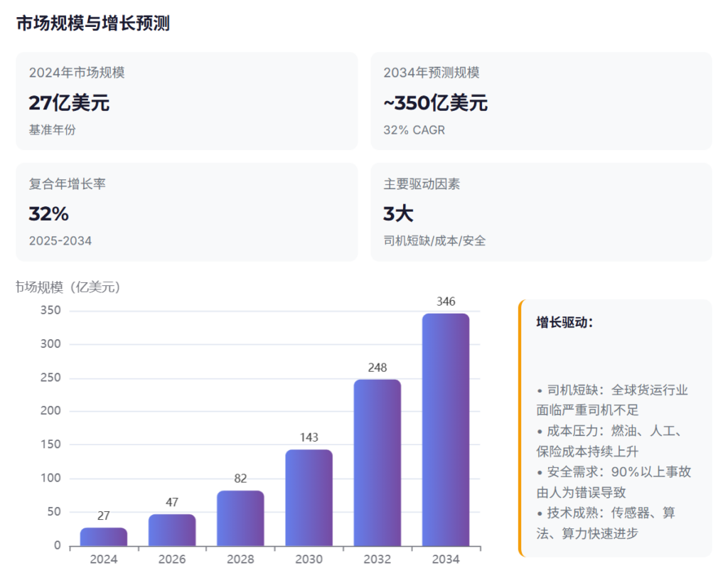Click the 市场规模（亿美元）chart axis title
Screen dimensions: 728x586
(68, 287)
